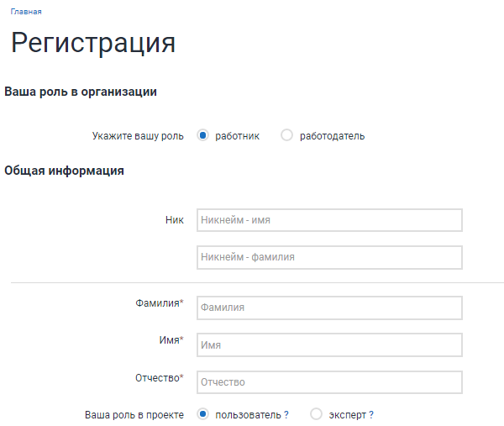Screen dimensions: 504x426
Task: Click the Ваша роль в проекте label
Action: click(x=134, y=415)
